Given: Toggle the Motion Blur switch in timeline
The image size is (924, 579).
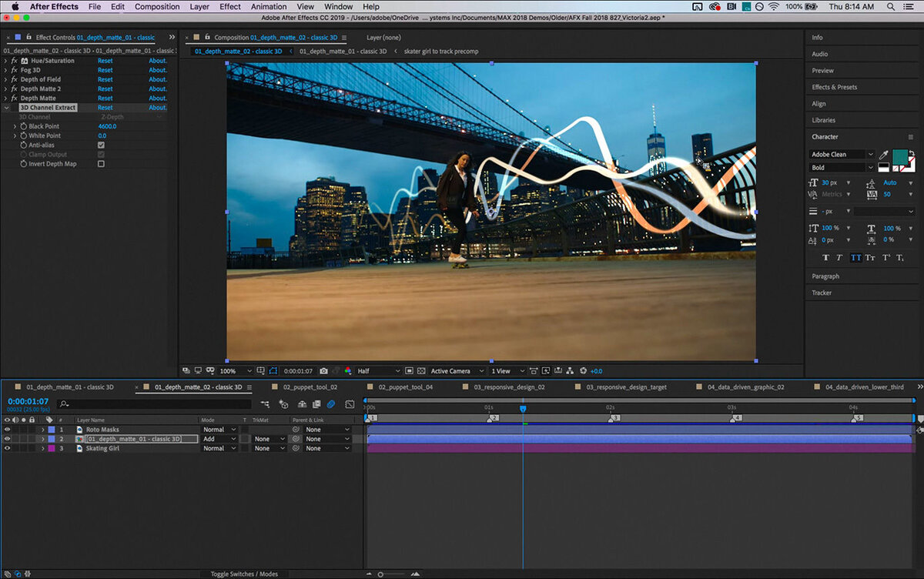Looking at the screenshot, I should [330, 404].
